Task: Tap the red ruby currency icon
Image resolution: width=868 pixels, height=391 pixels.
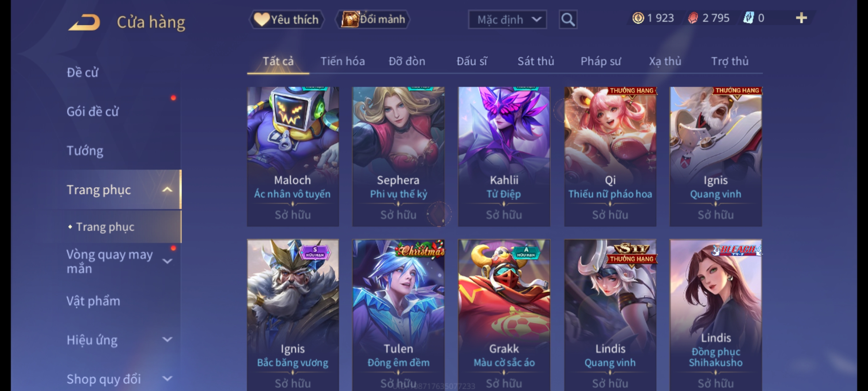Action: (693, 18)
